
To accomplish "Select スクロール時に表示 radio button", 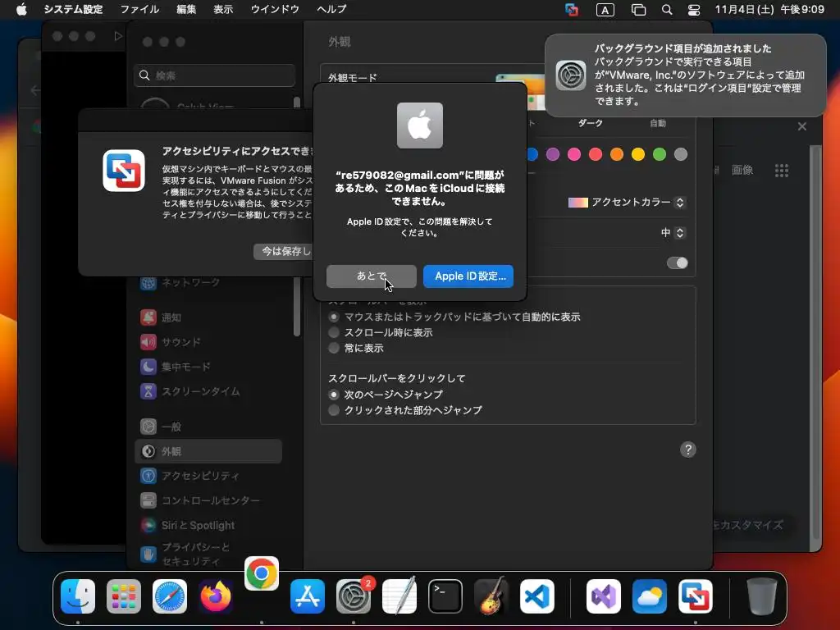I will click(x=334, y=333).
